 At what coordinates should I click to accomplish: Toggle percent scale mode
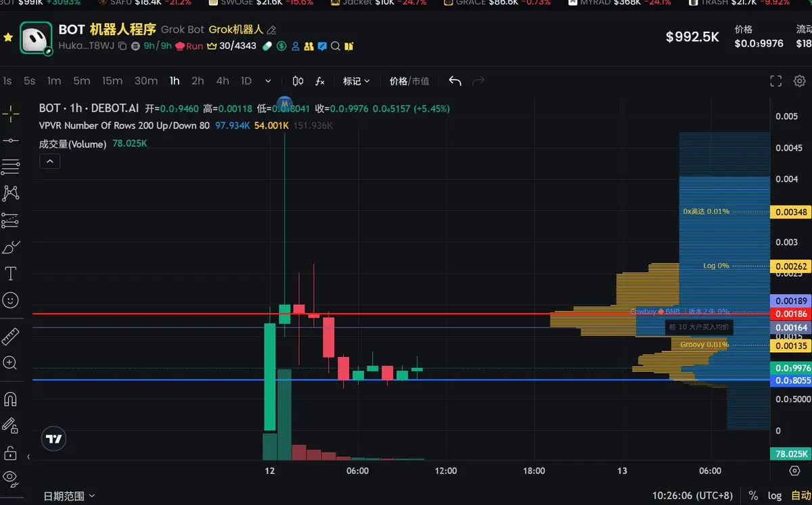click(753, 496)
